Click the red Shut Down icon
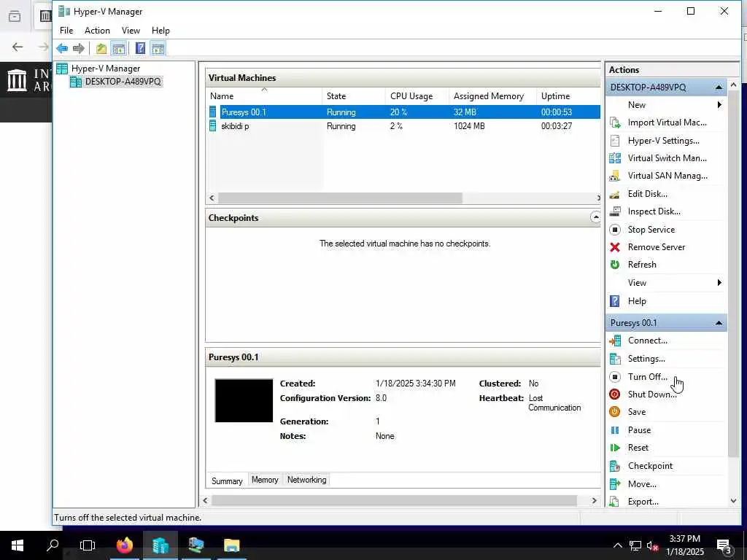The image size is (747, 560). pos(615,394)
